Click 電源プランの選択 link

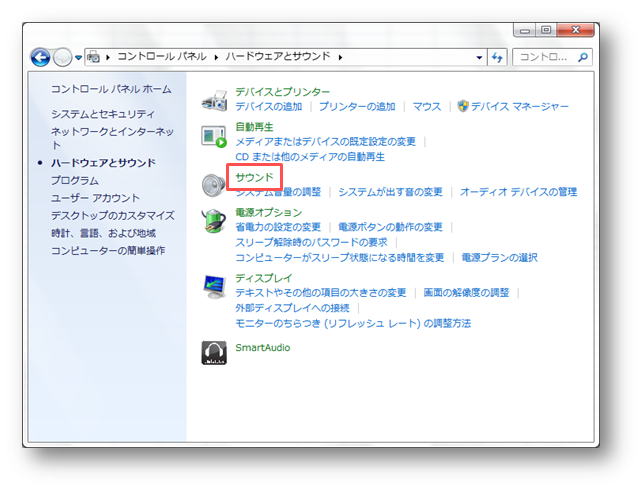coord(500,257)
